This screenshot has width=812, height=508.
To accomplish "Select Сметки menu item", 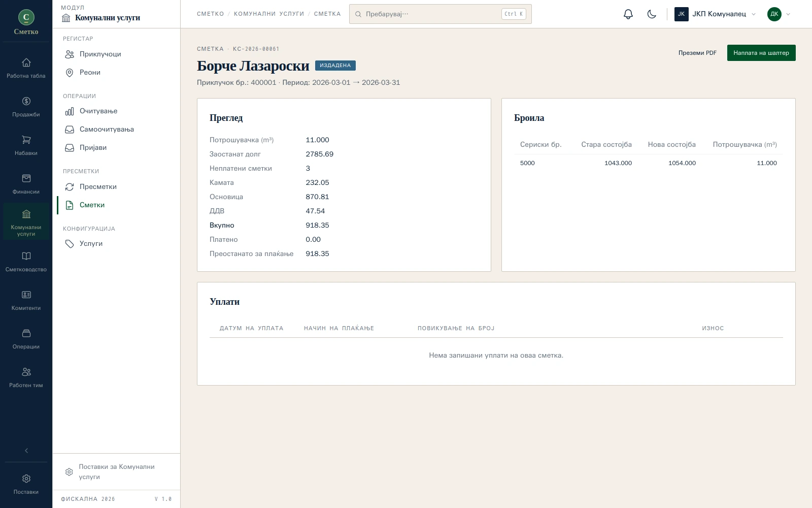I will click(117, 205).
